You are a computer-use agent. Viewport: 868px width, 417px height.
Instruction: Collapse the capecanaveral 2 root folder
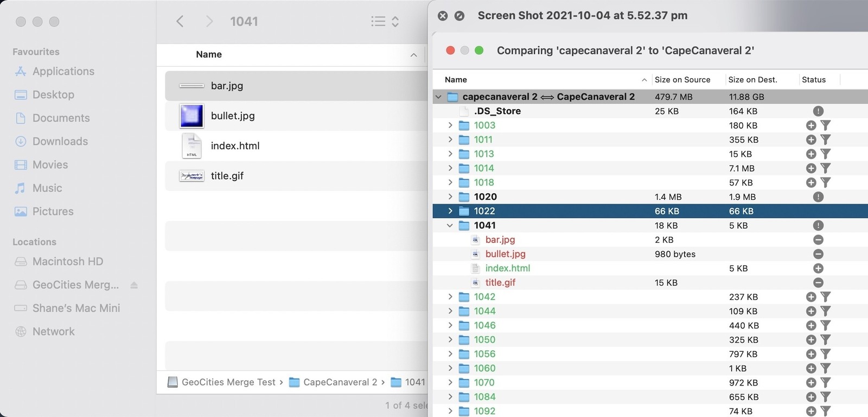click(438, 97)
